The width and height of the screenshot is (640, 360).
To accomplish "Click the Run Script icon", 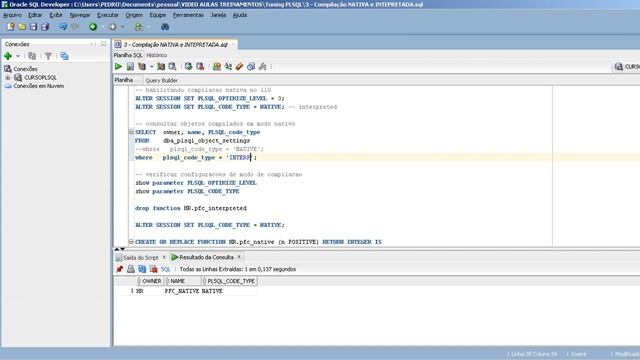I will click(x=130, y=67).
